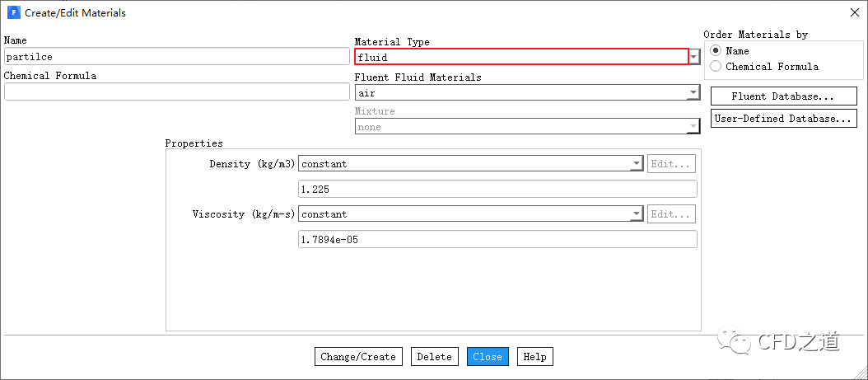Click the Fluent app icon in title bar

point(13,13)
